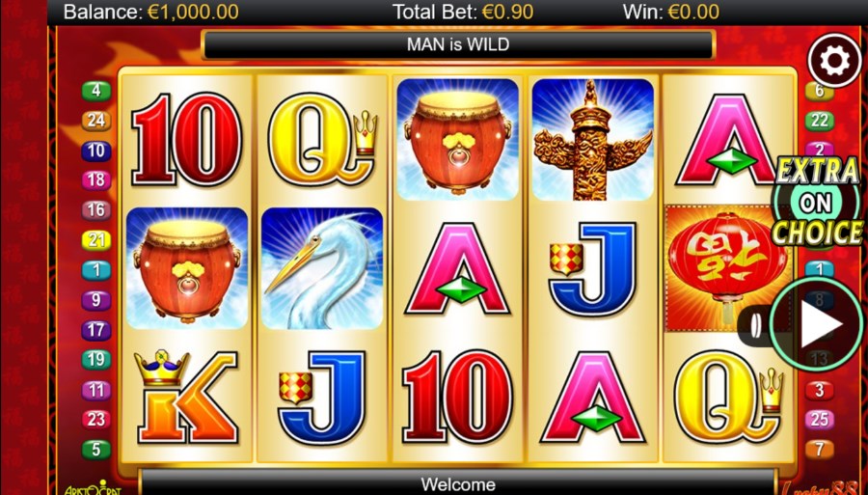Select payline 10 blue marker
The width and height of the screenshot is (868, 495).
96,151
